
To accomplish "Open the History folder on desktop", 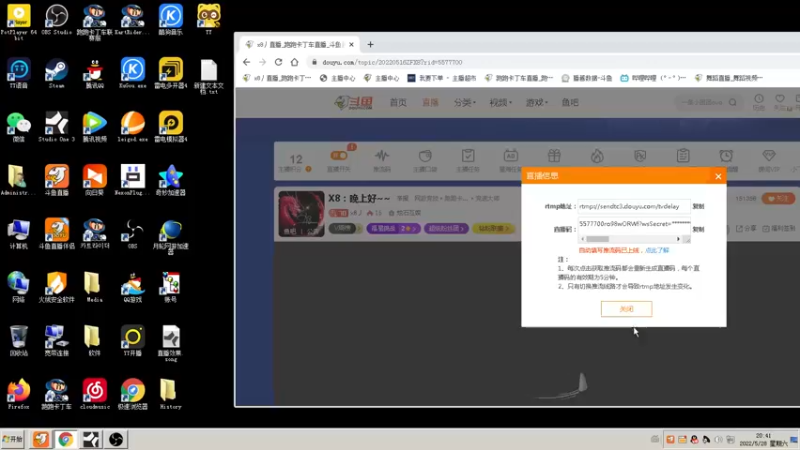I will pyautogui.click(x=170, y=394).
